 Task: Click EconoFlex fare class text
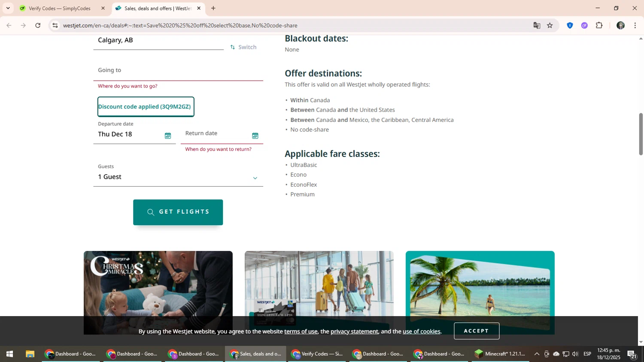point(304,185)
